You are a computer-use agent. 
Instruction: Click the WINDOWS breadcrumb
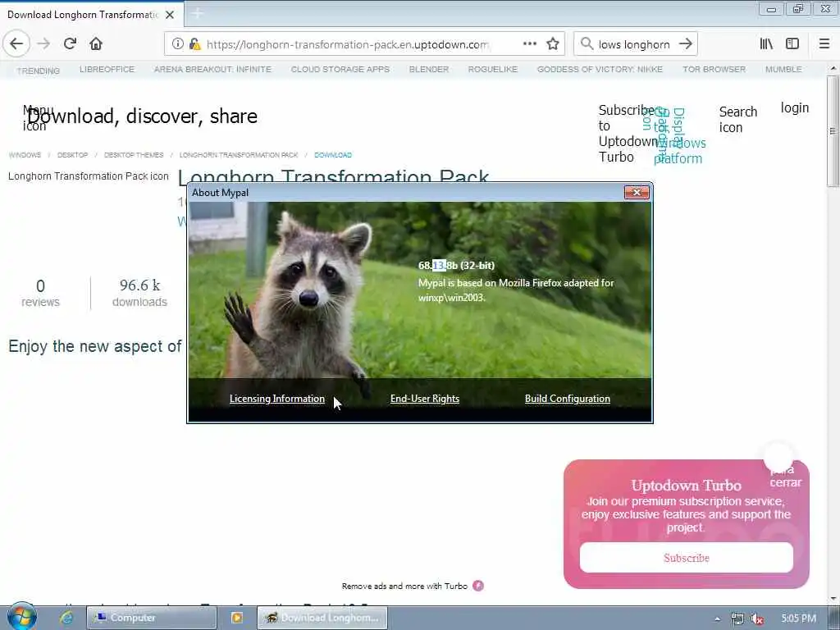click(25, 155)
